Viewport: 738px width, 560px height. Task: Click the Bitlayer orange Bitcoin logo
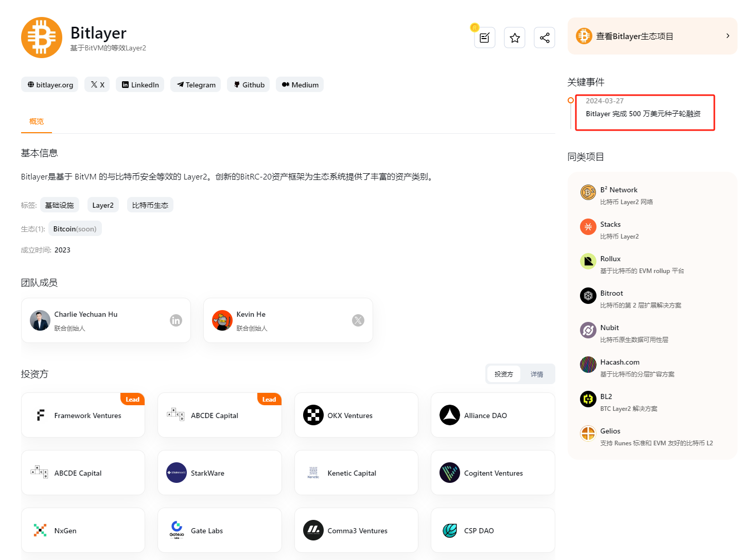(x=42, y=38)
